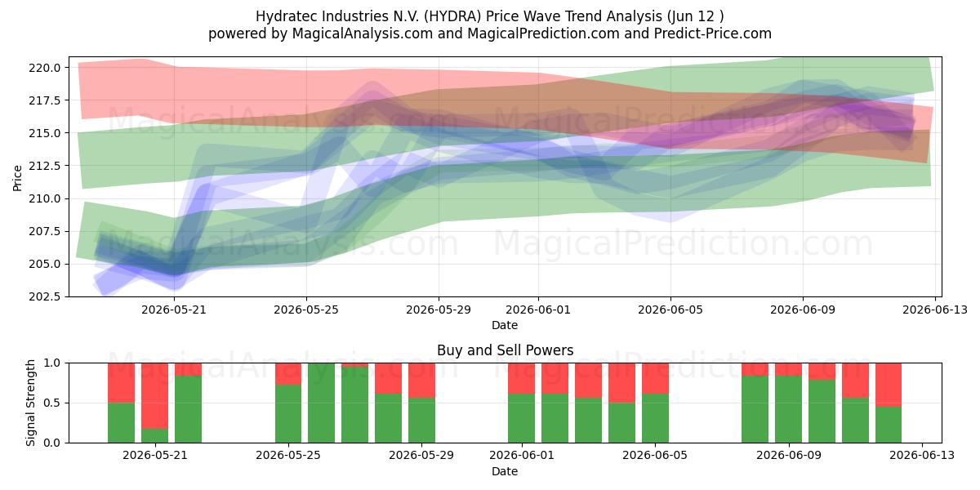Screen dimensions: 980x490
Task: Click 2026-06-13 on the Buy and Sell Powers axis
Action: 922,456
